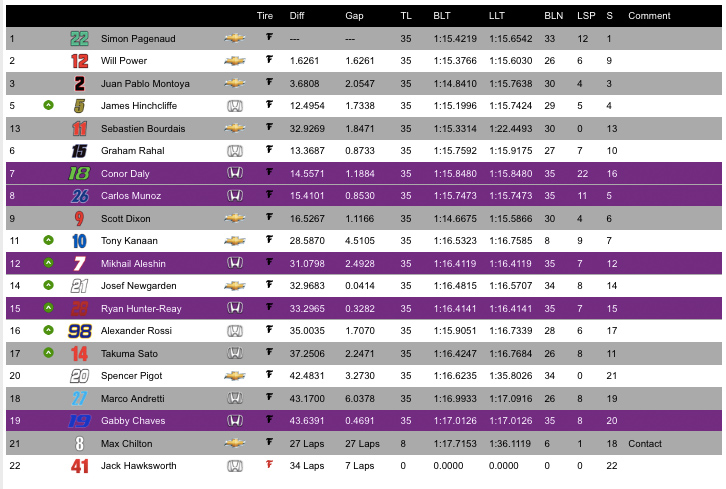Click the green position-up arrow beside Tony Kanaan
The width and height of the screenshot is (726, 489).
click(48, 240)
